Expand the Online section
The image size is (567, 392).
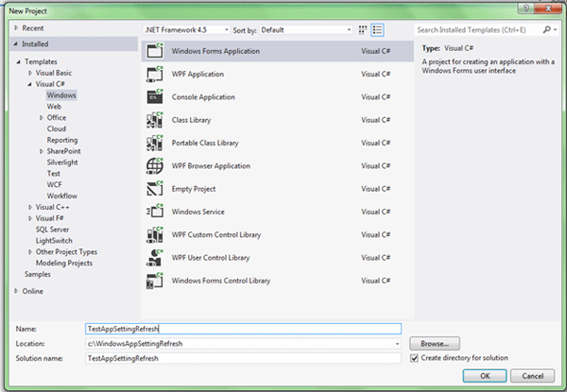pos(16,291)
